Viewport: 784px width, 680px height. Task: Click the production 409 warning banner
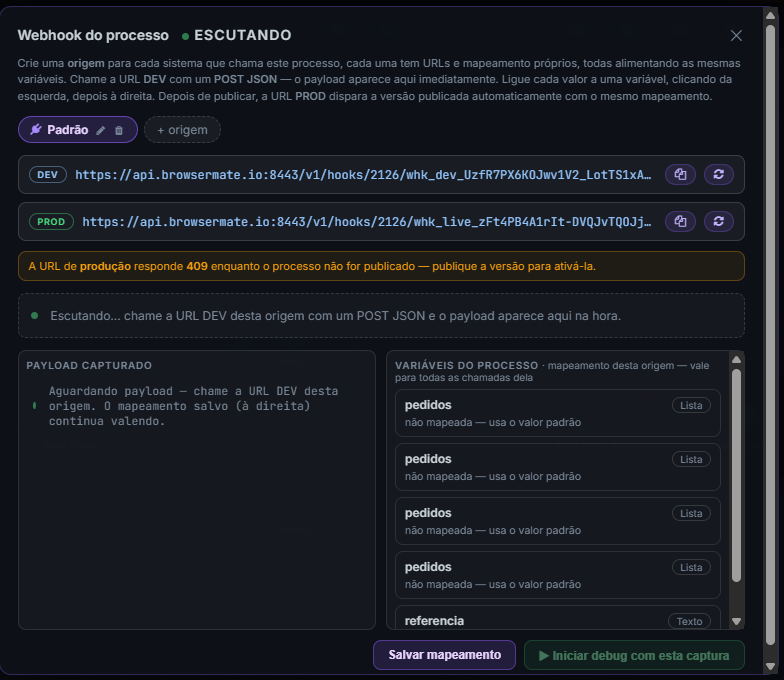[x=382, y=266]
